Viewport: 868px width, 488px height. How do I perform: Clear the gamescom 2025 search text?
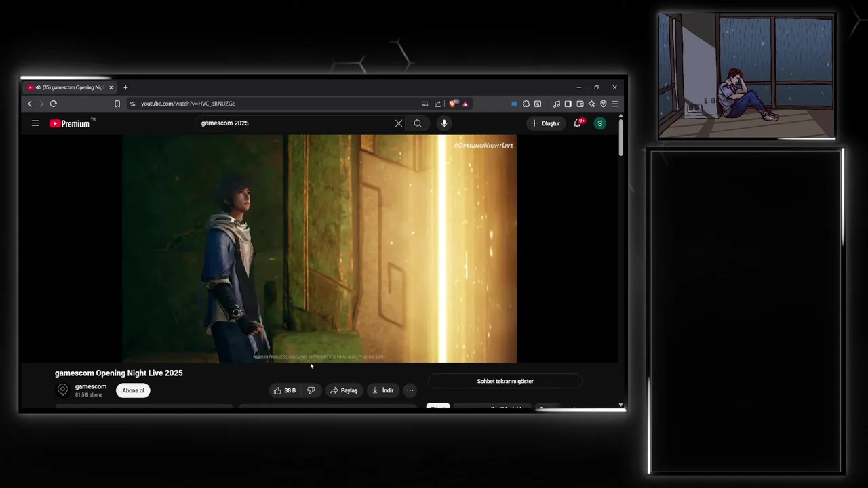399,123
